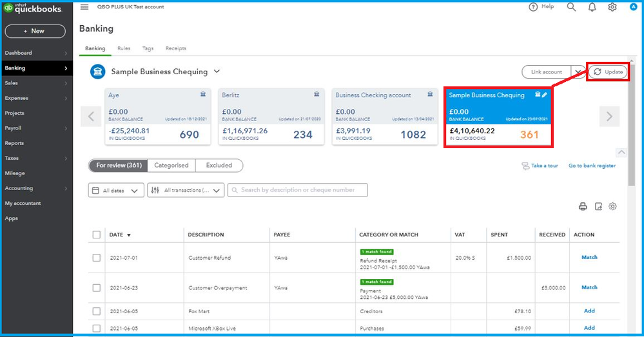Open the All transactions filter dropdown
Screen dimensions: 644x337
click(186, 190)
